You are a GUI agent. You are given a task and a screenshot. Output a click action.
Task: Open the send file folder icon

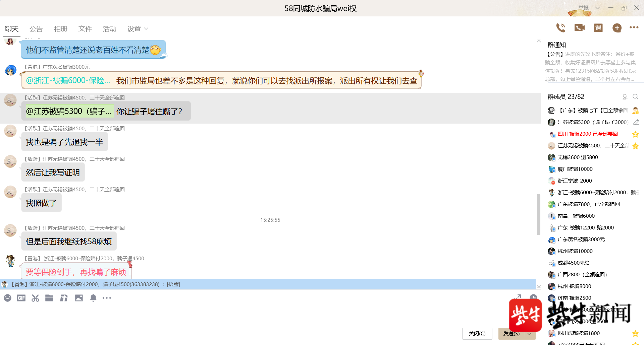point(49,298)
